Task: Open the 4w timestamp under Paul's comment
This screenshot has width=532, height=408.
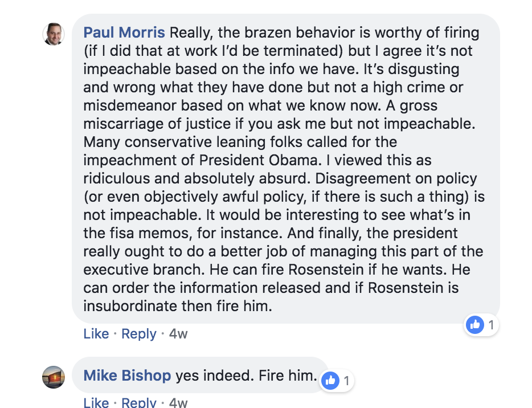Action: [x=178, y=334]
